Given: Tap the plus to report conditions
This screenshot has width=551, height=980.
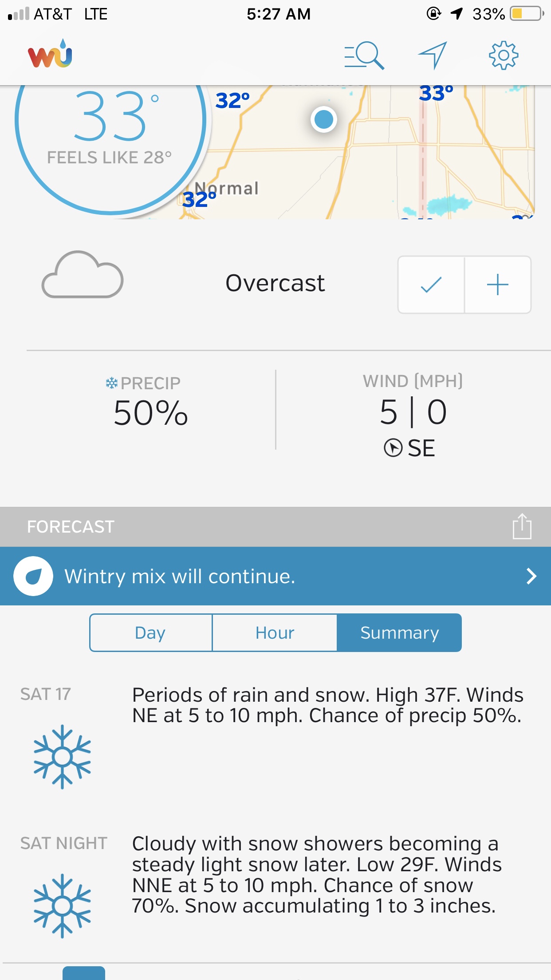Looking at the screenshot, I should pos(498,285).
